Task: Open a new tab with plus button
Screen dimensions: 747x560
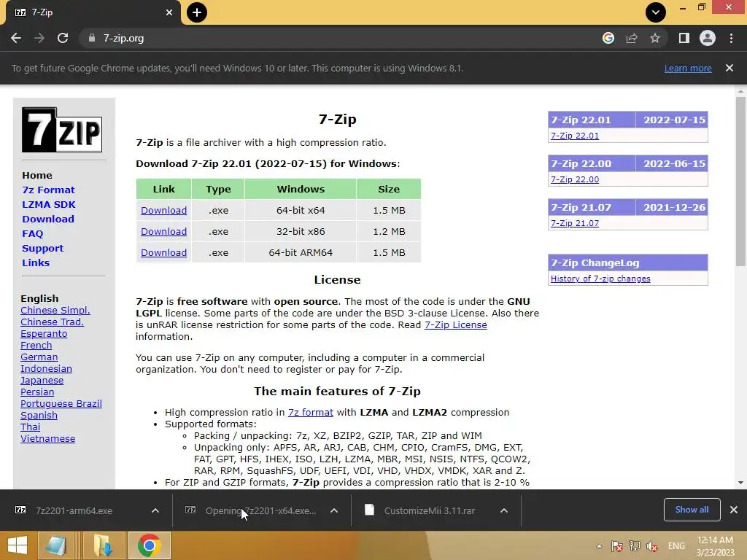Action: 197,12
